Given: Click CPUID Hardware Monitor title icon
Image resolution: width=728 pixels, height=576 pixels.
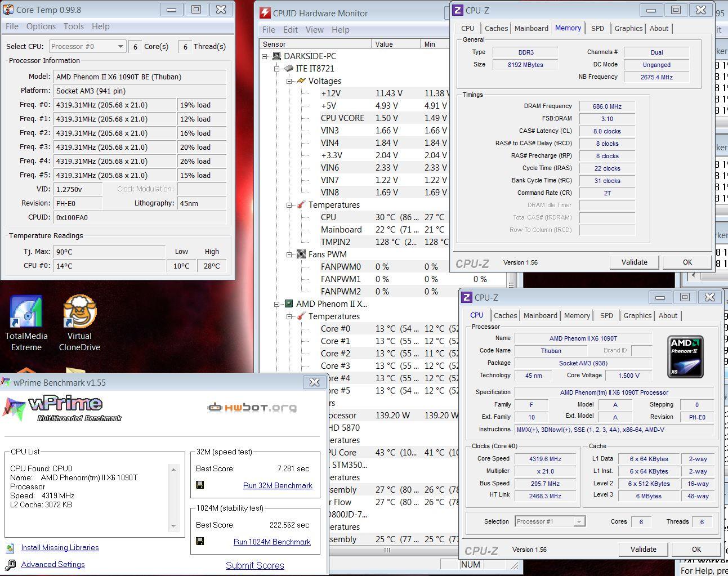Looking at the screenshot, I should coord(265,13).
